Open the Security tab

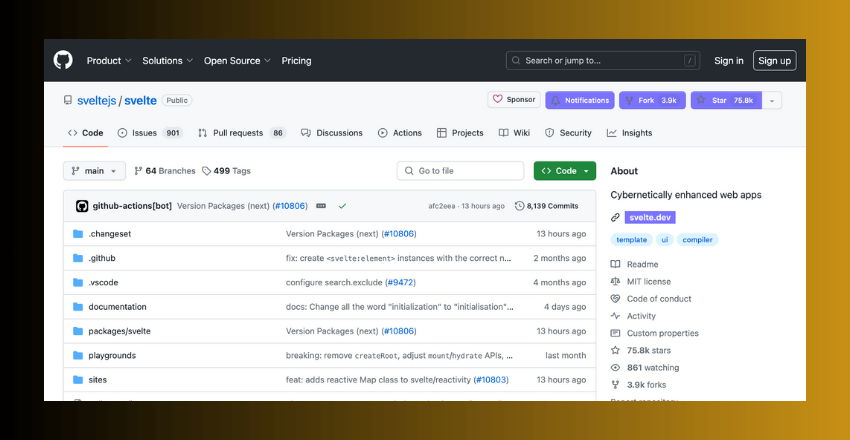[568, 133]
